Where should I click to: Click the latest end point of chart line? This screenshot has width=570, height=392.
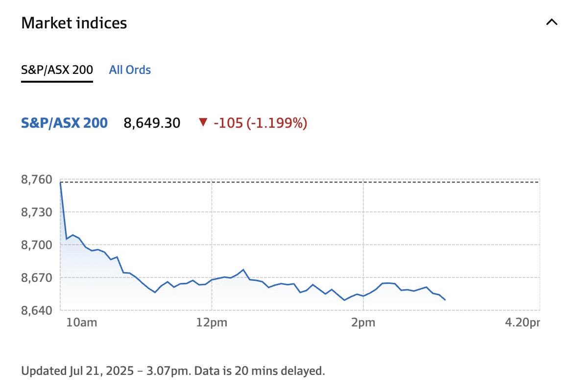tap(445, 300)
